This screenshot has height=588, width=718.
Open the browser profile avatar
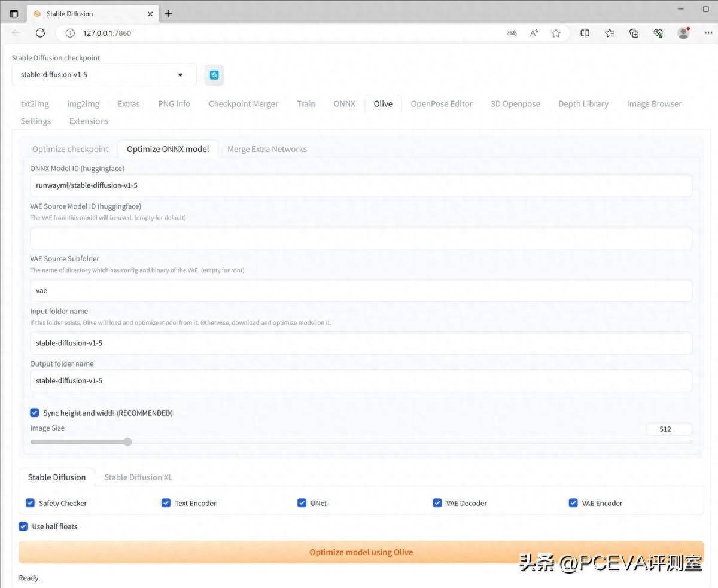click(x=683, y=33)
